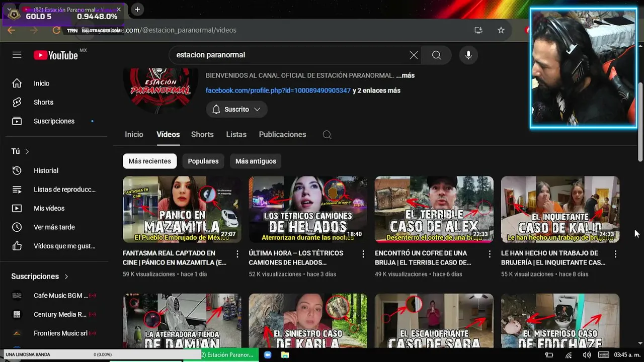Open the Pánico en Mazamitla thumbnail
This screenshot has width=644, height=362.
coord(182,209)
